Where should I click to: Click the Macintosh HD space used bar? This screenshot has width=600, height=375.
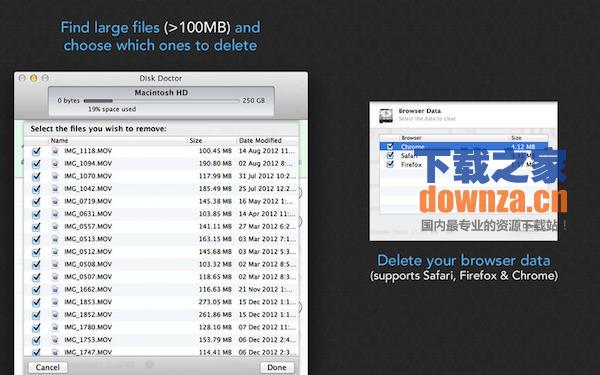161,101
